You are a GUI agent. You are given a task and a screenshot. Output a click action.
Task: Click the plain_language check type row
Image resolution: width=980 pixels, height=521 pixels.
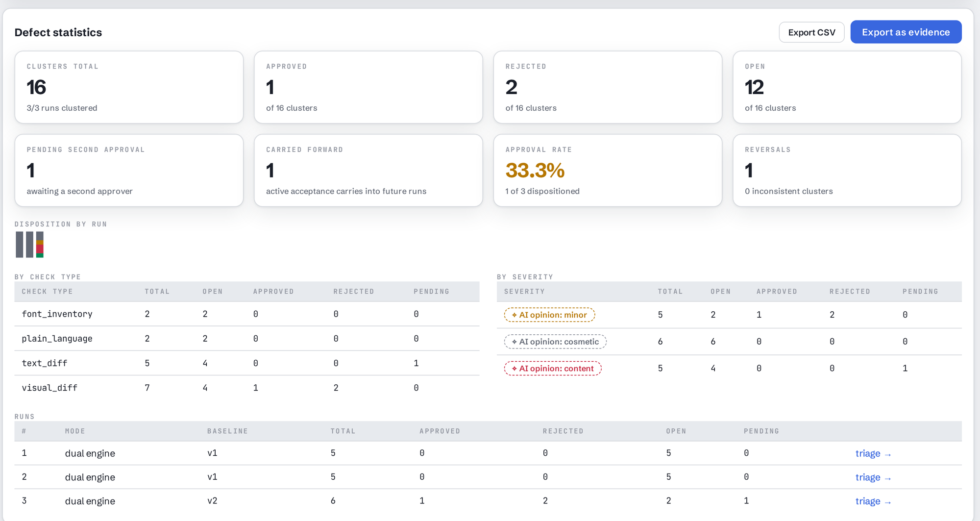click(247, 338)
